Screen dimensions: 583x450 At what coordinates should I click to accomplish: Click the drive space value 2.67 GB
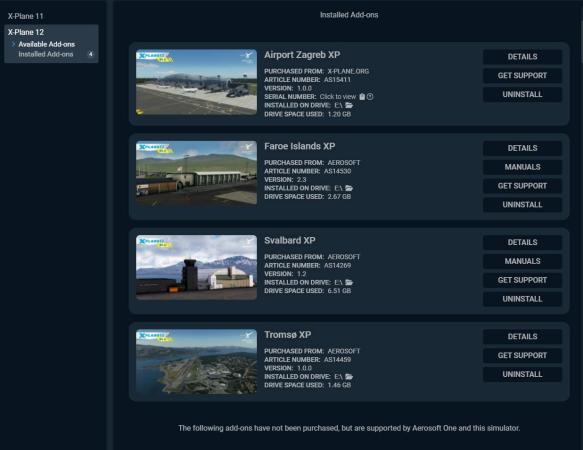(339, 197)
